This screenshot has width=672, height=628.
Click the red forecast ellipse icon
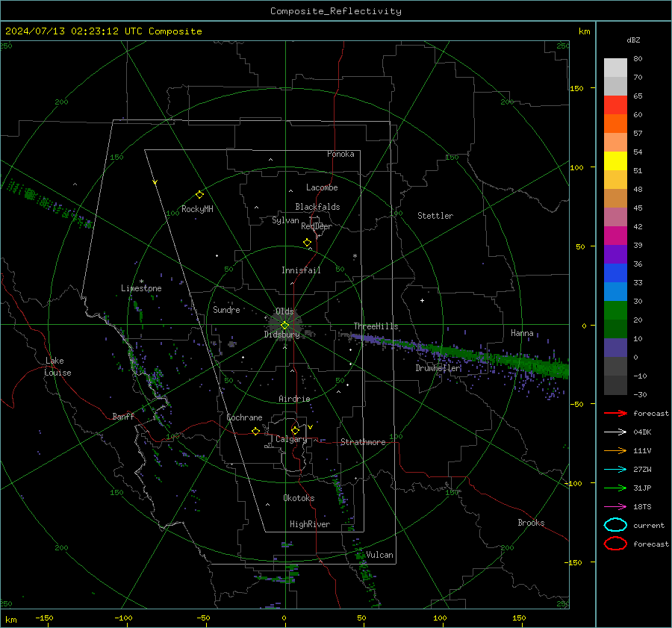click(x=615, y=544)
